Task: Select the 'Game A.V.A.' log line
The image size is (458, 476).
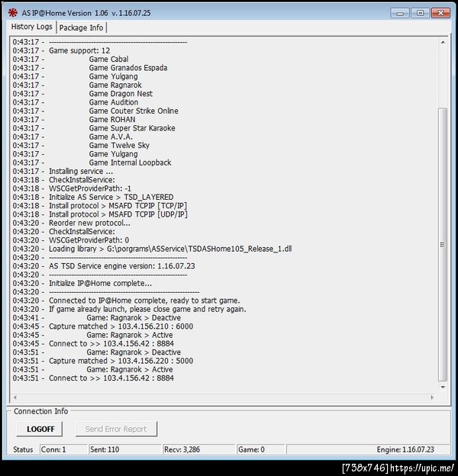Action: pos(73,137)
